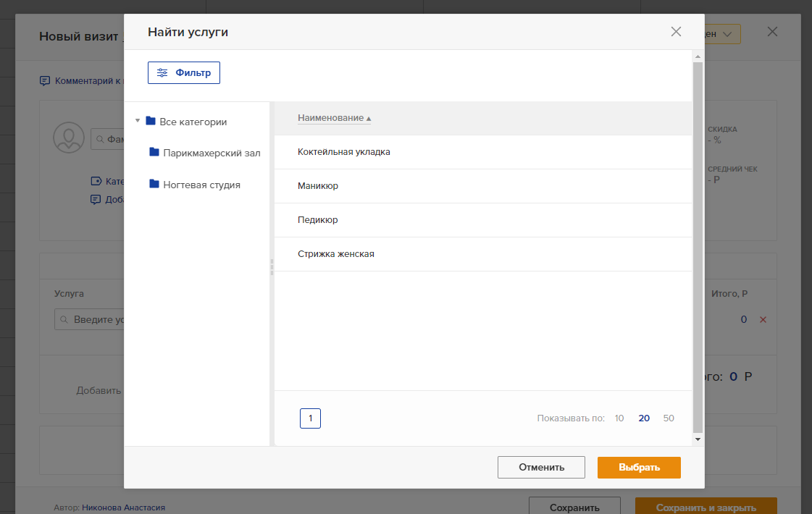
Task: Click the category tag icon in background window
Action: [96, 181]
